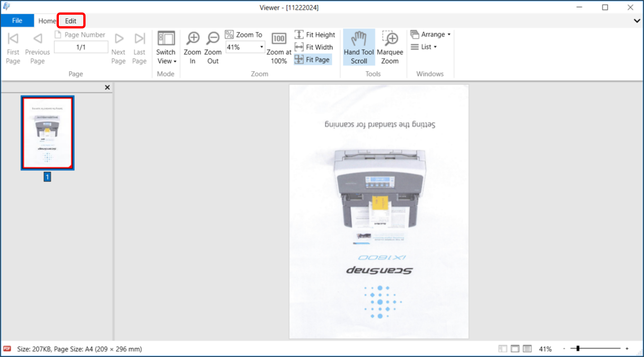
Task: Click the zoom slider plus button
Action: pyautogui.click(x=627, y=348)
